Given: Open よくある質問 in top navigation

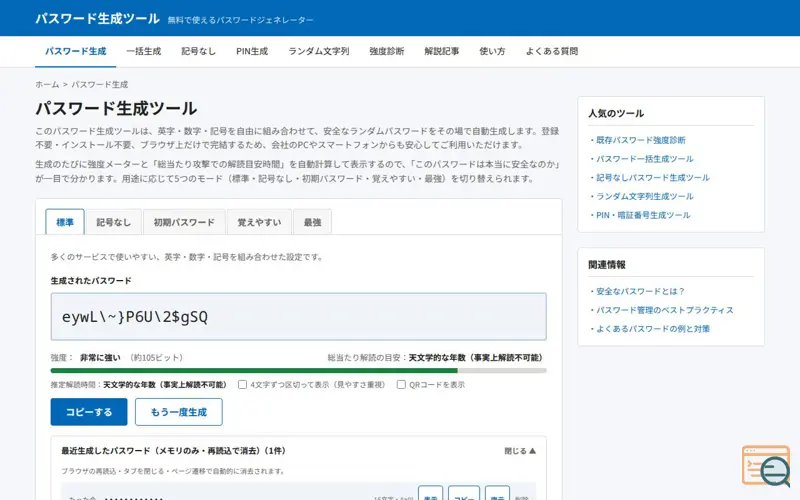Looking at the screenshot, I should [x=552, y=51].
